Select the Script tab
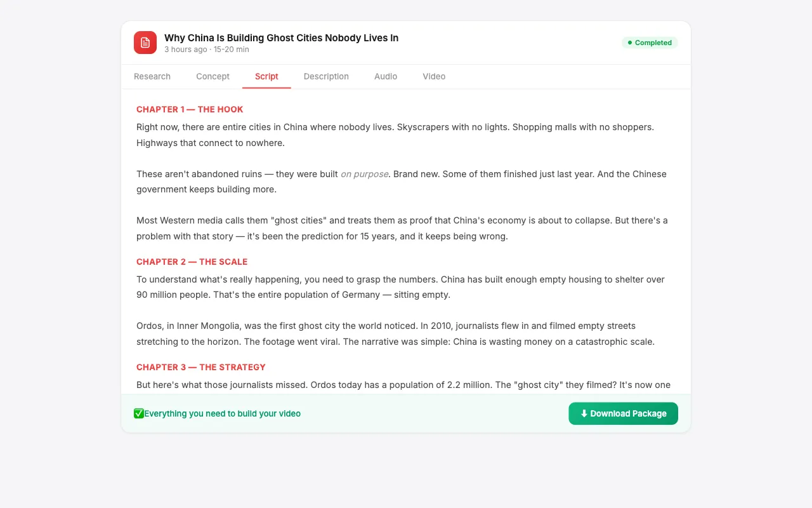 266,76
